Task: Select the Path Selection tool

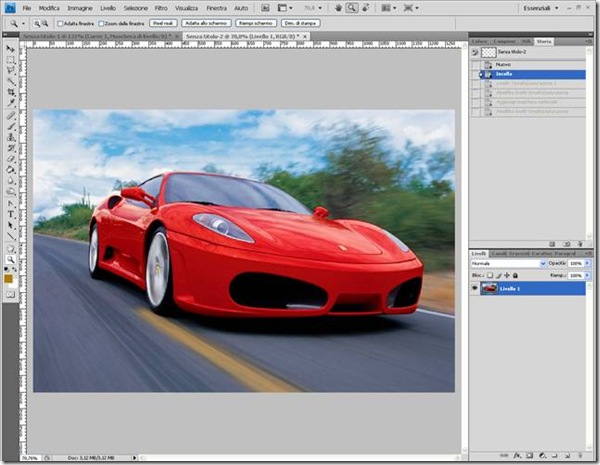Action: pos(10,225)
